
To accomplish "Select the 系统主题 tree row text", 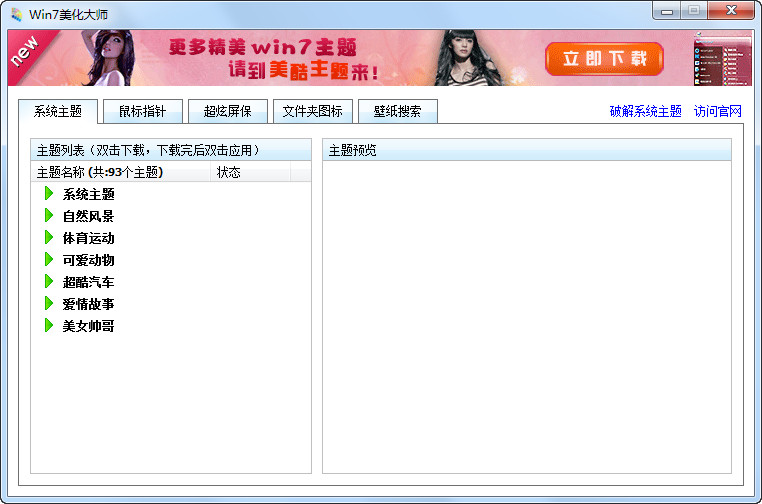I will pos(88,194).
